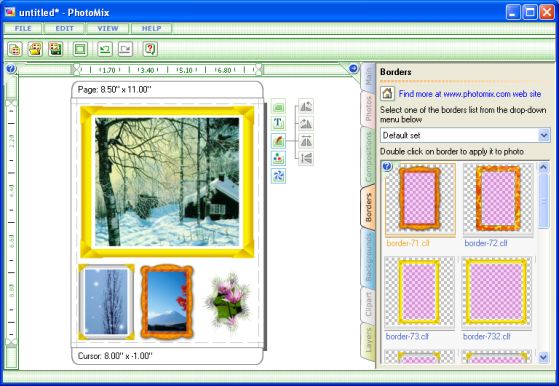
Task: Follow the Find more at www.photomix.com link
Action: click(x=470, y=94)
